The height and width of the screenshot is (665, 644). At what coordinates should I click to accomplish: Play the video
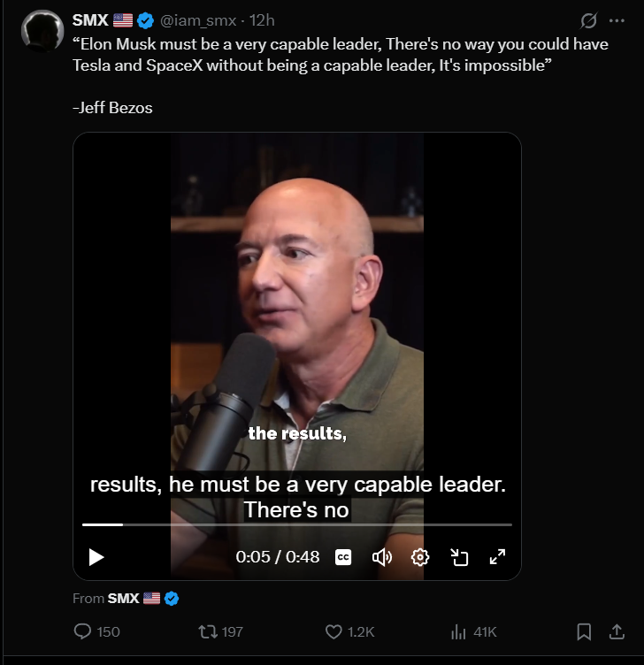(x=96, y=557)
